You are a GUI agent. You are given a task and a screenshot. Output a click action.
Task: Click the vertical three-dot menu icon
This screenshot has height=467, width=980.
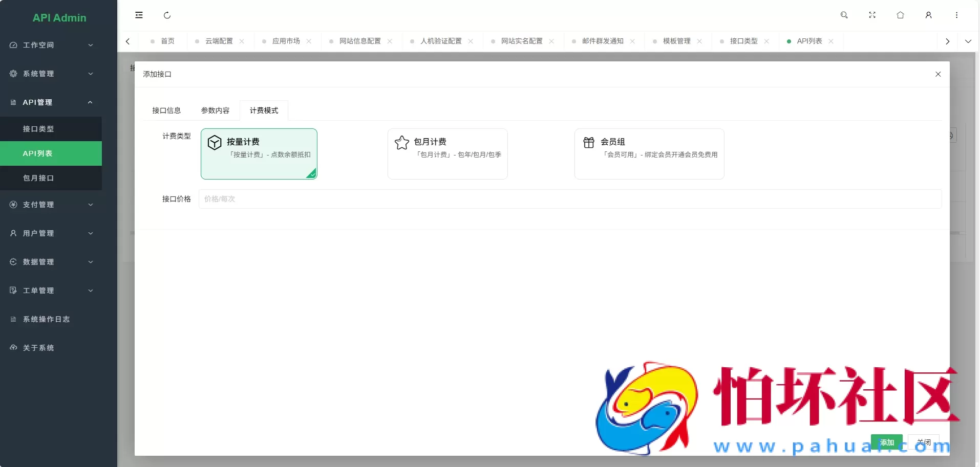[956, 15]
